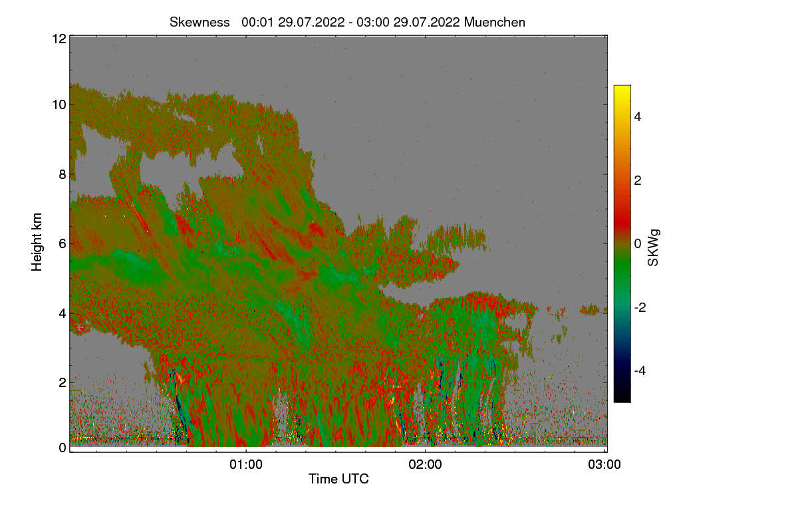Screen dimensions: 798x532
Task: Click the plot title starting with 'Skewness'
Action: coord(347,22)
